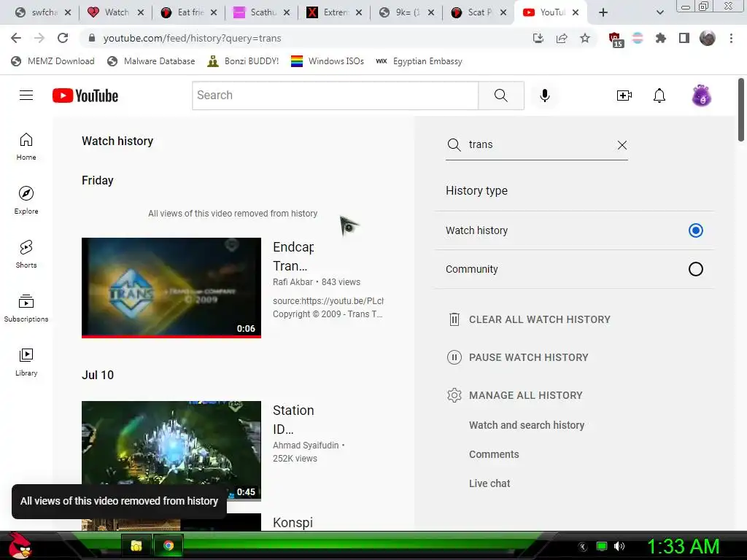Open the Create video camera icon
This screenshot has height=560, width=747.
pos(624,96)
